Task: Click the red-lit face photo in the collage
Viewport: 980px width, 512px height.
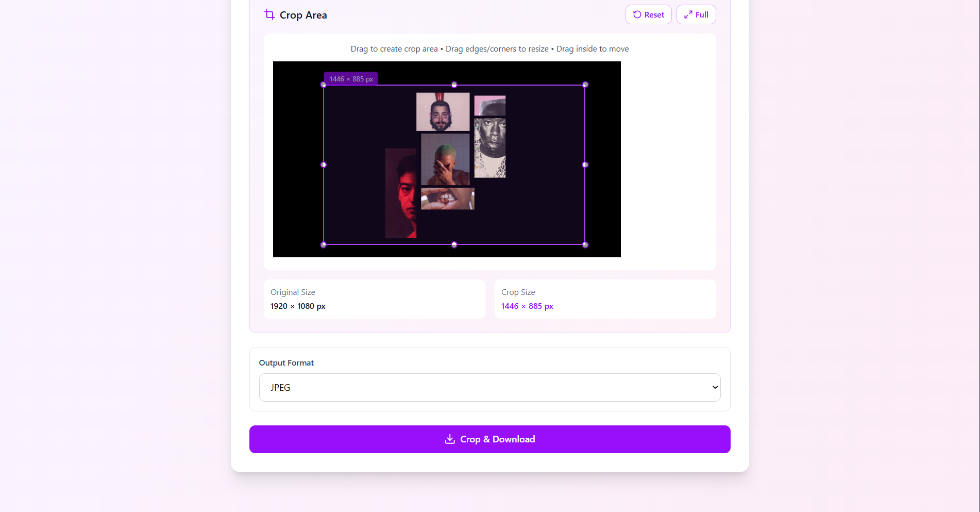Action: click(x=401, y=193)
